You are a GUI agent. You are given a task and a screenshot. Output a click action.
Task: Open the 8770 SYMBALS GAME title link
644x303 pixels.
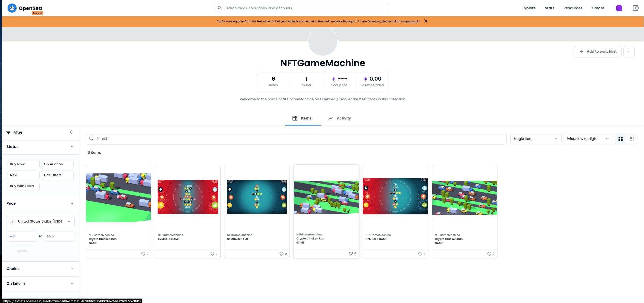point(168,239)
